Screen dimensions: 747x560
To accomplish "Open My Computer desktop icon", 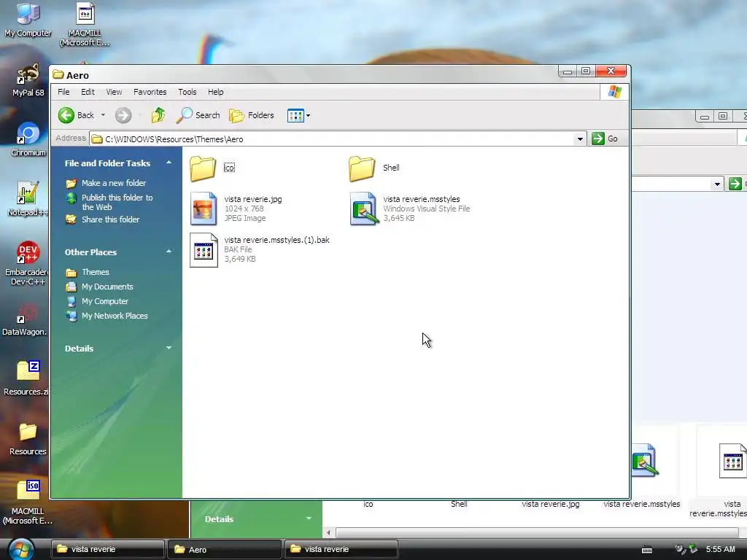I will (x=28, y=20).
